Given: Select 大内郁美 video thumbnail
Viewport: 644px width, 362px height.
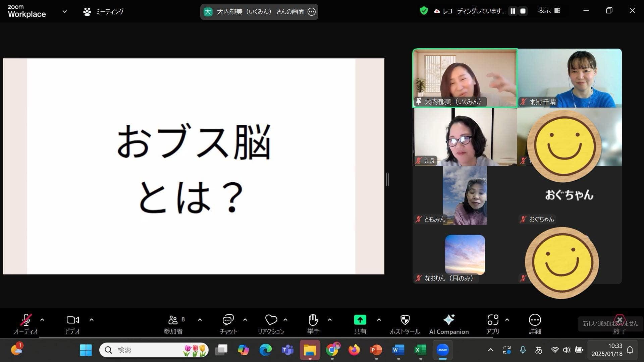Looking at the screenshot, I should click(465, 78).
